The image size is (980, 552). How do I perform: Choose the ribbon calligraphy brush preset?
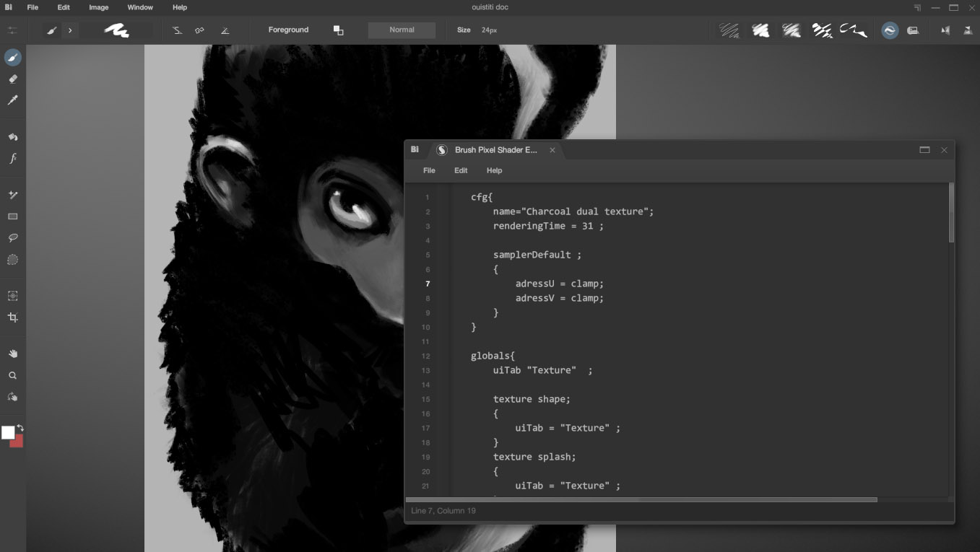click(x=854, y=30)
